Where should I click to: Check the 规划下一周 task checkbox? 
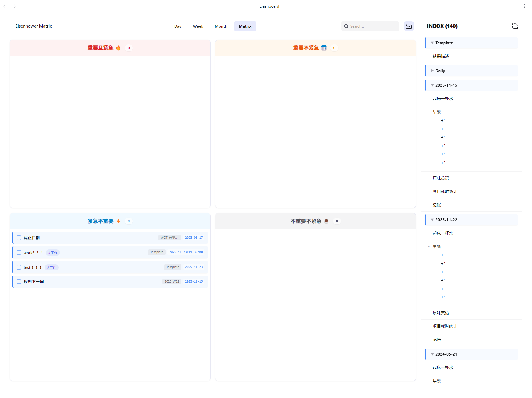(x=19, y=281)
